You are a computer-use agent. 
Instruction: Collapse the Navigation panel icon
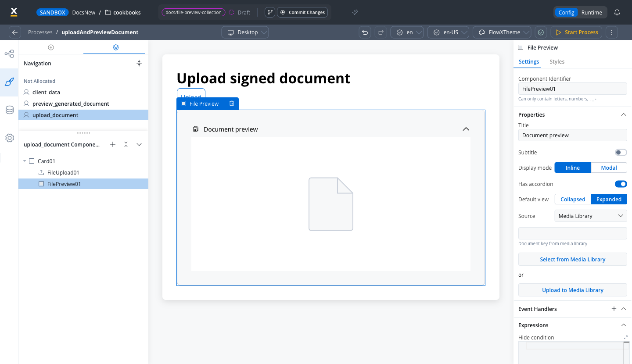[x=139, y=63]
